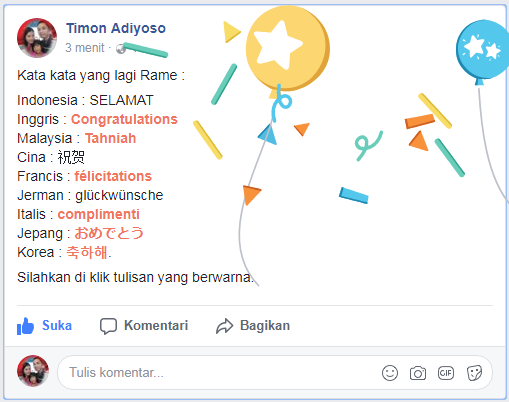Viewport: 509px width, 402px height.
Task: Click the commenter avatar beside comment box
Action: pos(33,371)
